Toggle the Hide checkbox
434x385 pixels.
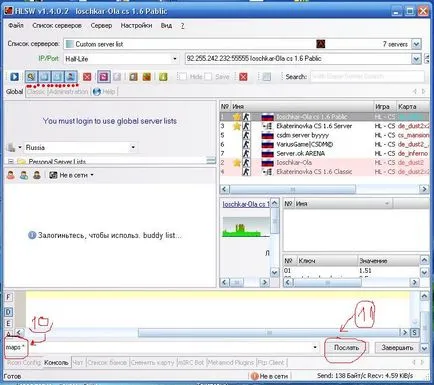click(x=182, y=77)
